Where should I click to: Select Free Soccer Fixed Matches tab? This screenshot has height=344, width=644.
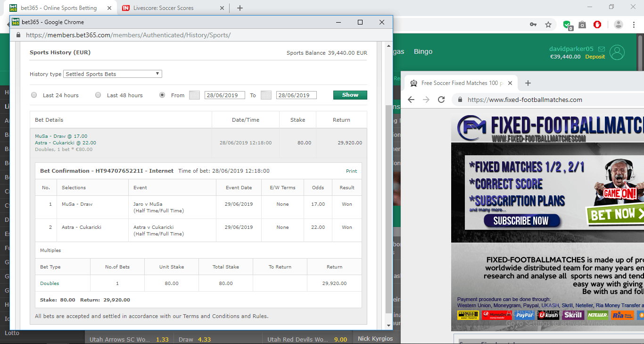point(461,83)
